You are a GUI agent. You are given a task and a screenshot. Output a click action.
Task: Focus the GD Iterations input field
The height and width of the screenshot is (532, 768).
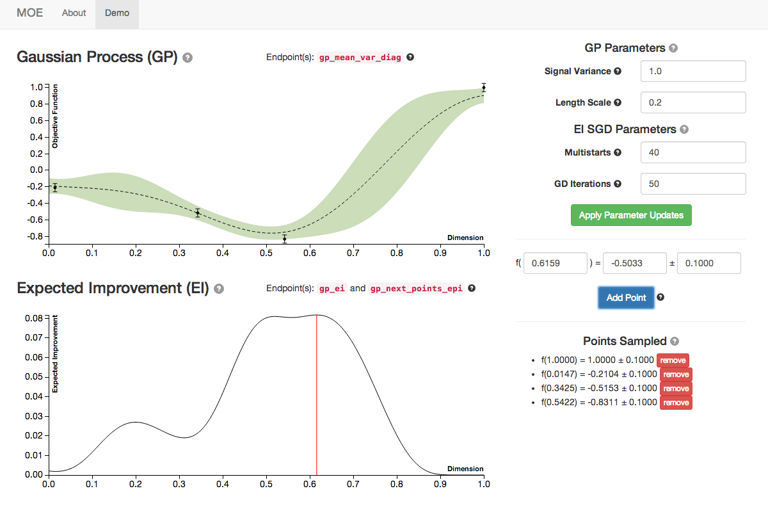tap(693, 184)
